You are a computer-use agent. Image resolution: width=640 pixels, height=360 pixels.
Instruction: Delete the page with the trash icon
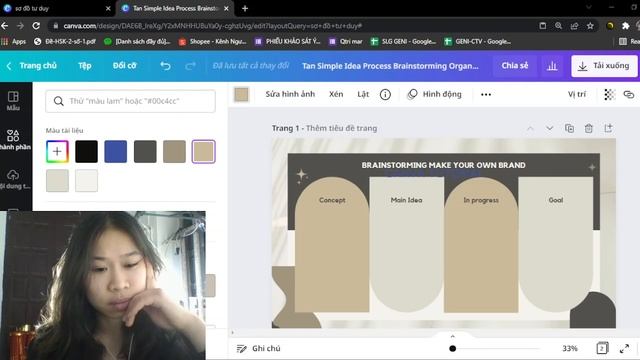click(589, 128)
